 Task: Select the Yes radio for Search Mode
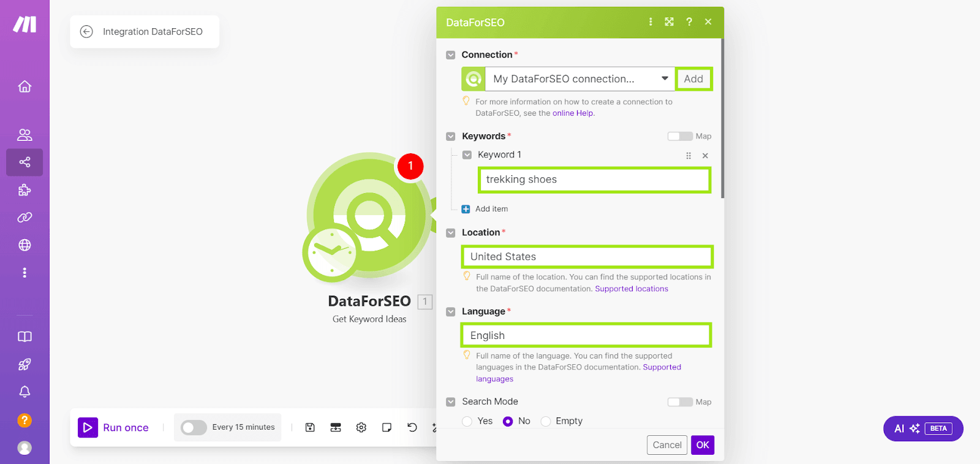click(467, 421)
